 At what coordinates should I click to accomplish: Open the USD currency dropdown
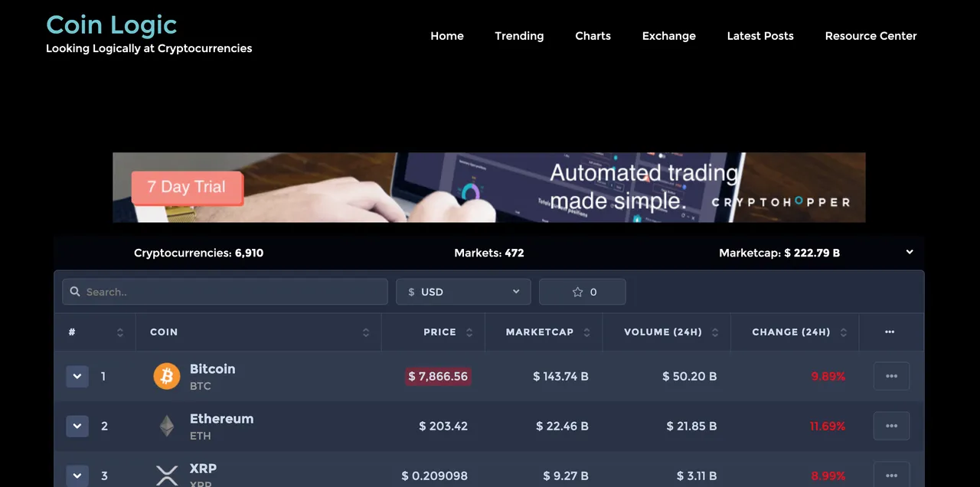pyautogui.click(x=463, y=292)
